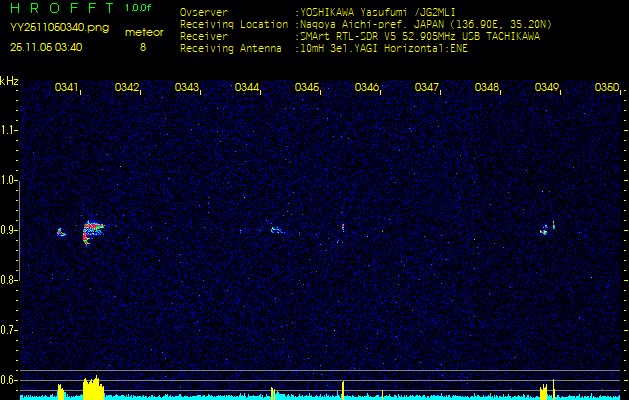This screenshot has width=629, height=400.
Task: Select the file name YY2511050340.png
Action: coord(59,28)
